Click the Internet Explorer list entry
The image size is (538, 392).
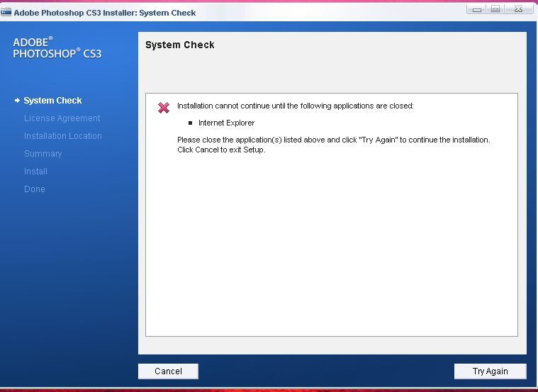coord(226,123)
